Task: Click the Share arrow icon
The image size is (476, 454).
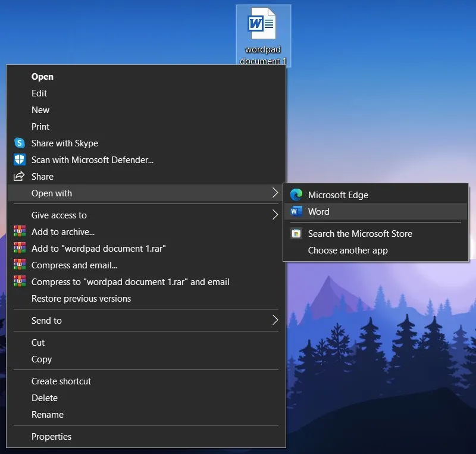Action: click(x=20, y=177)
